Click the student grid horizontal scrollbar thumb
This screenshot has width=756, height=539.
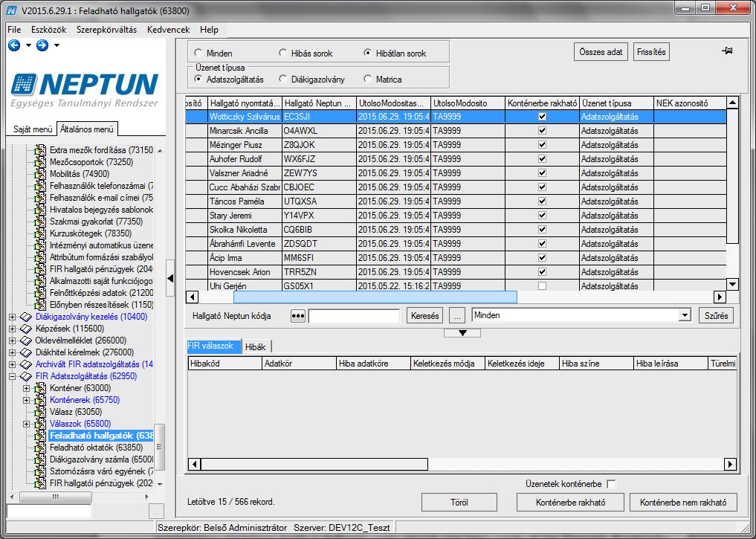[x=375, y=297]
